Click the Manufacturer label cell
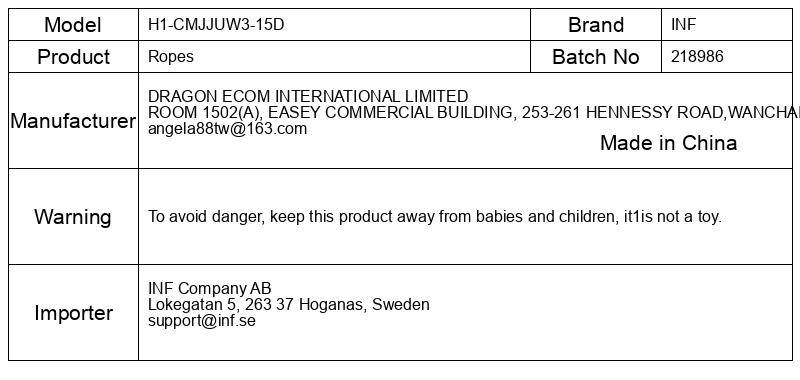This screenshot has width=800, height=380. pyautogui.click(x=73, y=121)
